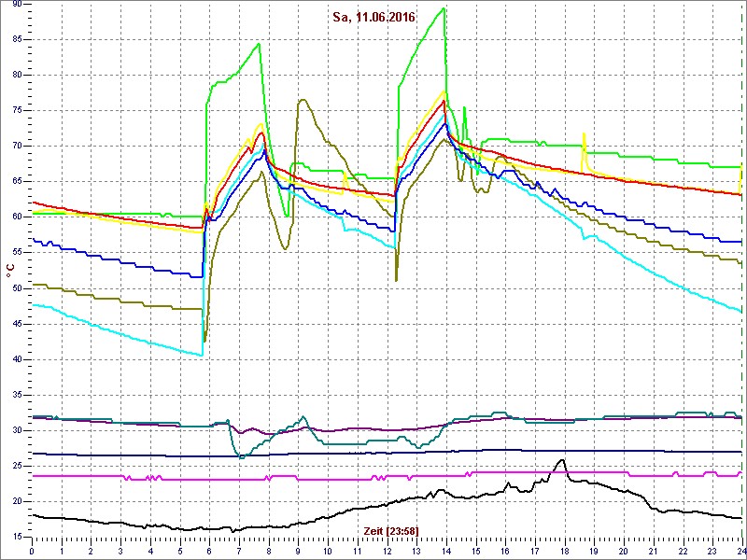Select the 35 value on the temperature axis
The width and height of the screenshot is (747, 560).
(x=18, y=395)
